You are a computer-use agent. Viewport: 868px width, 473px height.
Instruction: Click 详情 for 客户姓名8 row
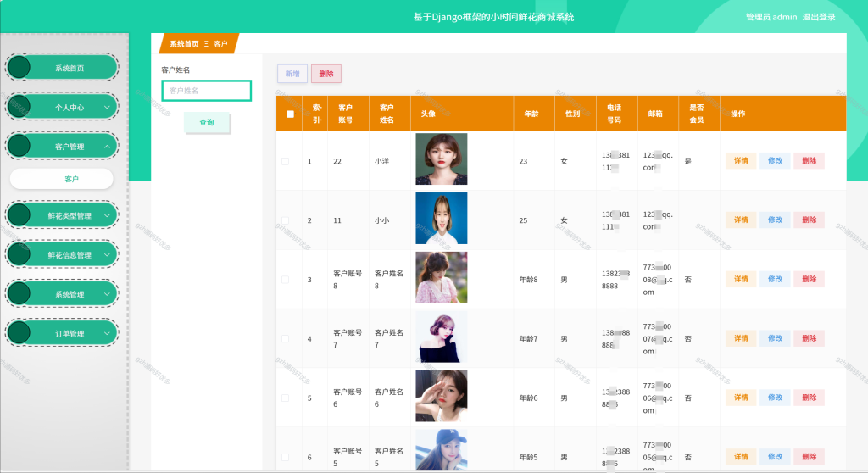[x=741, y=279]
